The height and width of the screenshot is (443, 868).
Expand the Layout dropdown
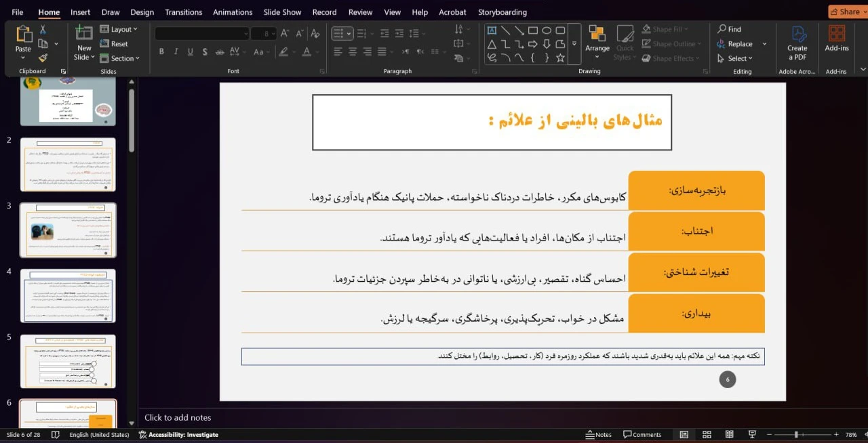coord(119,29)
